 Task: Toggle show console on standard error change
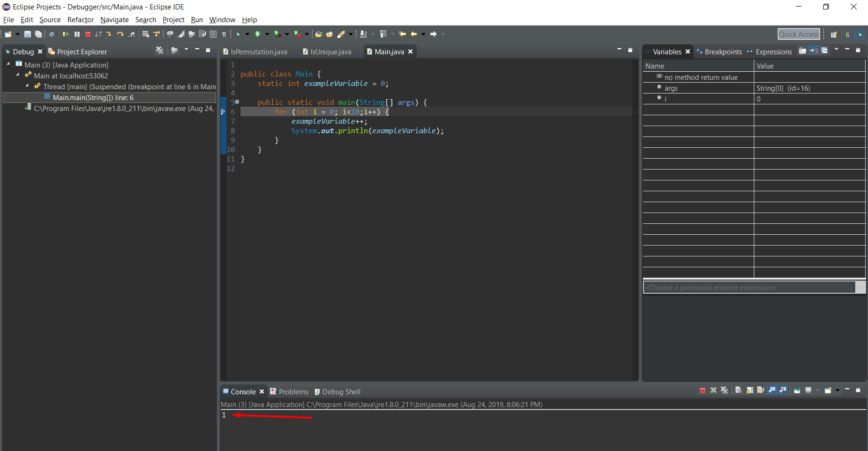tap(783, 390)
